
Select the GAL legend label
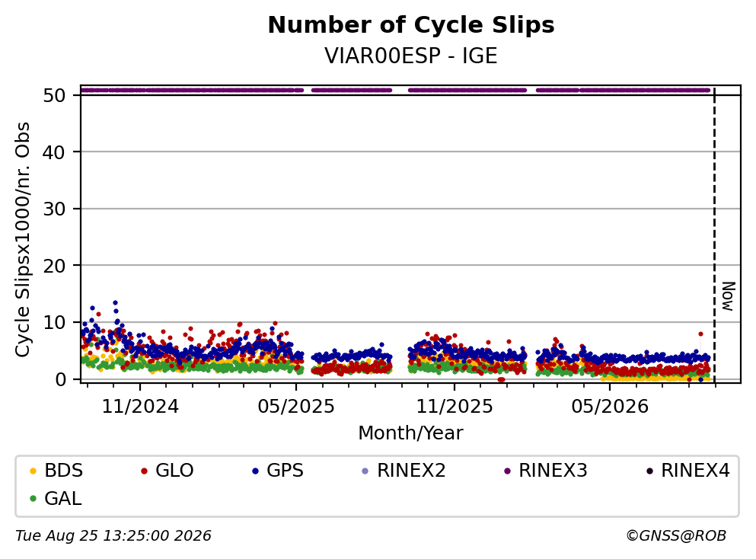pyautogui.click(x=63, y=499)
